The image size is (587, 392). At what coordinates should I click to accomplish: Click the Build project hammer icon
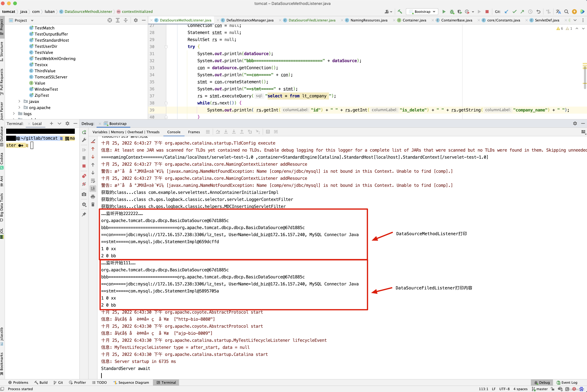[x=400, y=11]
